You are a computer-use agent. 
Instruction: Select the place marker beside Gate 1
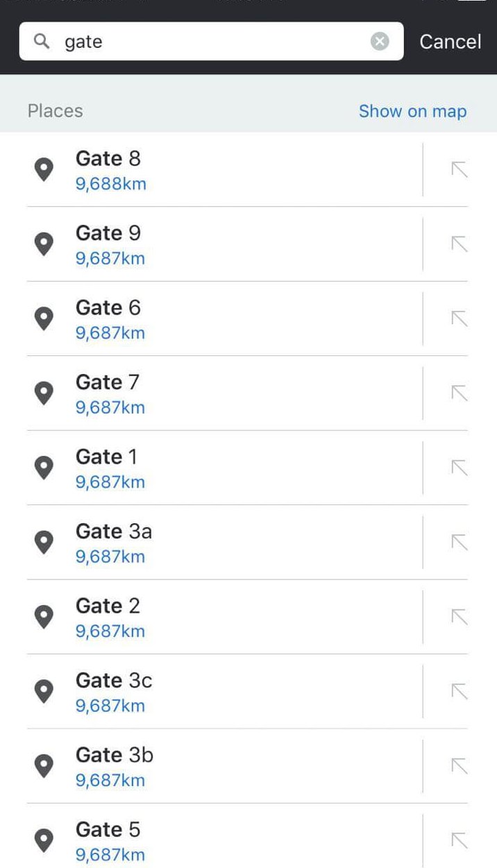pyautogui.click(x=43, y=468)
